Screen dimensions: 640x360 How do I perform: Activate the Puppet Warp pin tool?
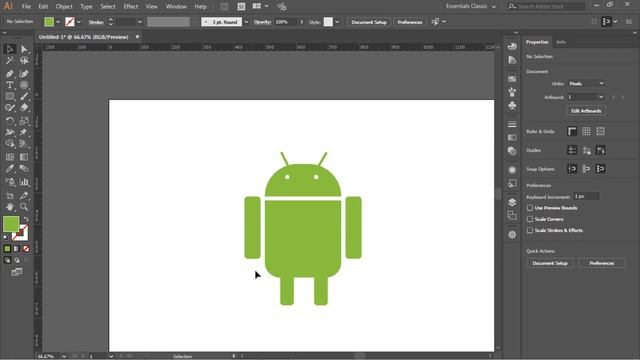tap(24, 132)
